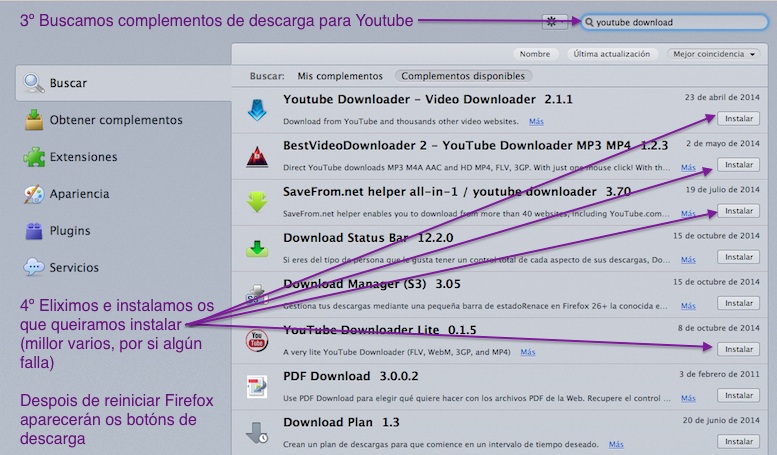777x455 pixels.
Task: Select Download Plan 1.3 title
Action: 341,422
